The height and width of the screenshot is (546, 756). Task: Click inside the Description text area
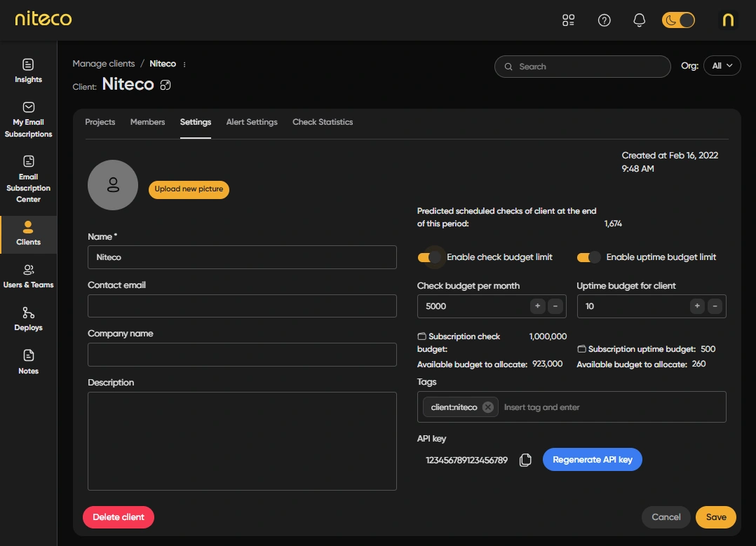click(242, 442)
